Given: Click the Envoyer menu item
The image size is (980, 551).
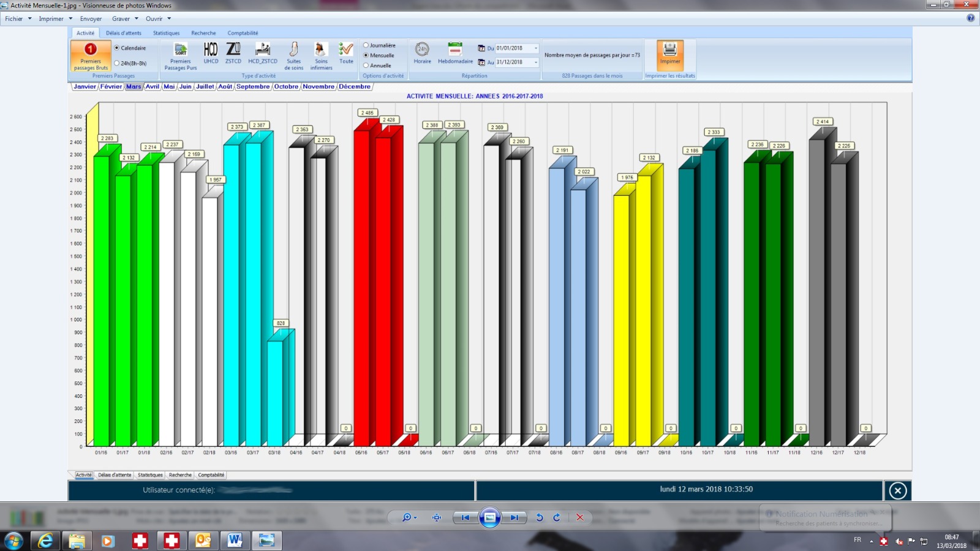Looking at the screenshot, I should pos(91,18).
